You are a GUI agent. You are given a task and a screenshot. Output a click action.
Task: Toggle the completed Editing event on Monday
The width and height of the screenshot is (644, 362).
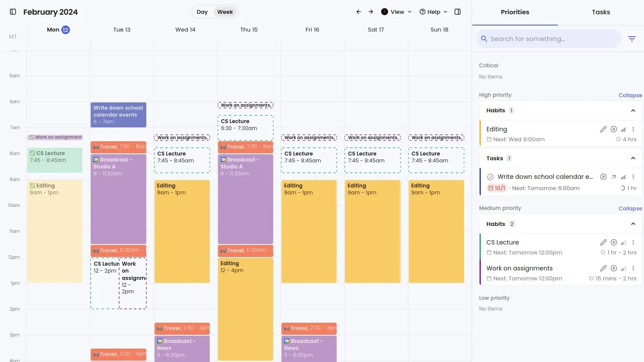pyautogui.click(x=32, y=186)
